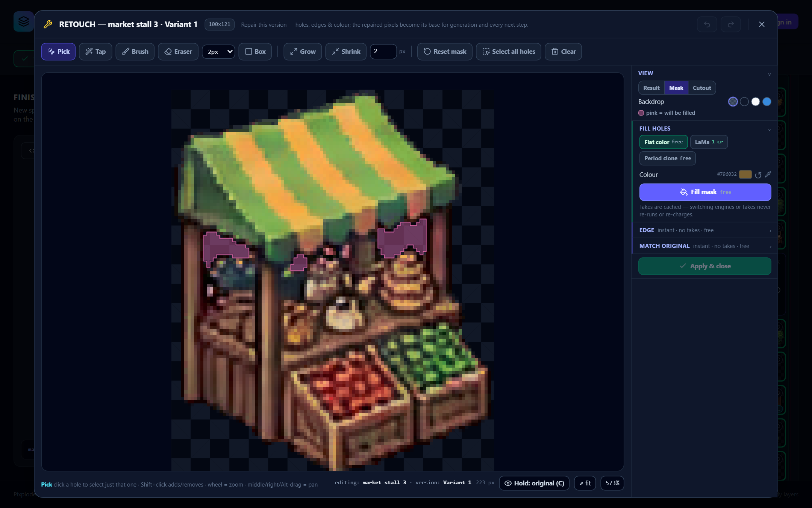812x508 pixels.
Task: Expand the EDGE section
Action: (705, 230)
